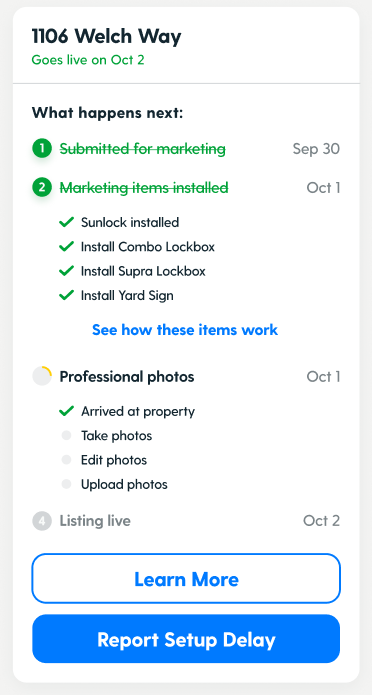Click the gray dot beside Edit photos

click(x=66, y=460)
